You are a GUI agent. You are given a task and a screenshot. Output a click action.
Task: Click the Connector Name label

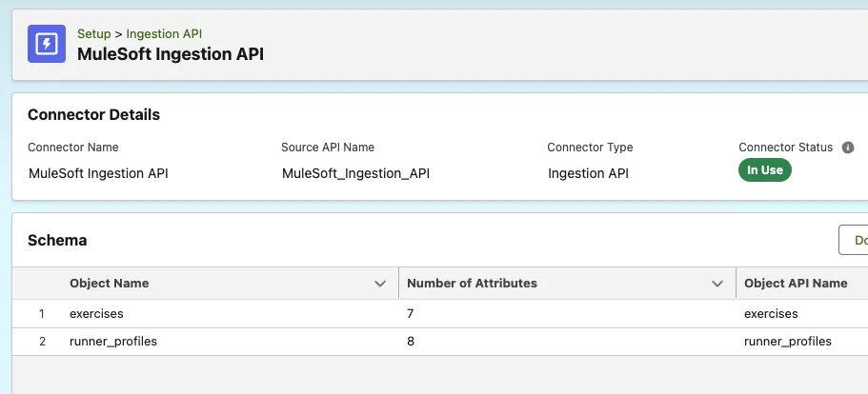tap(73, 148)
